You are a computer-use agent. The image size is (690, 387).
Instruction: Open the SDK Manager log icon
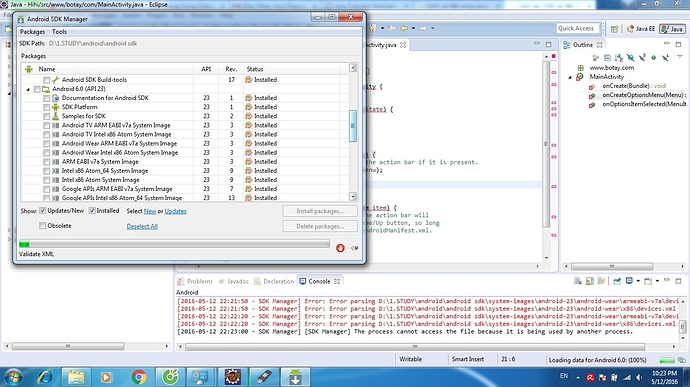coord(354,248)
